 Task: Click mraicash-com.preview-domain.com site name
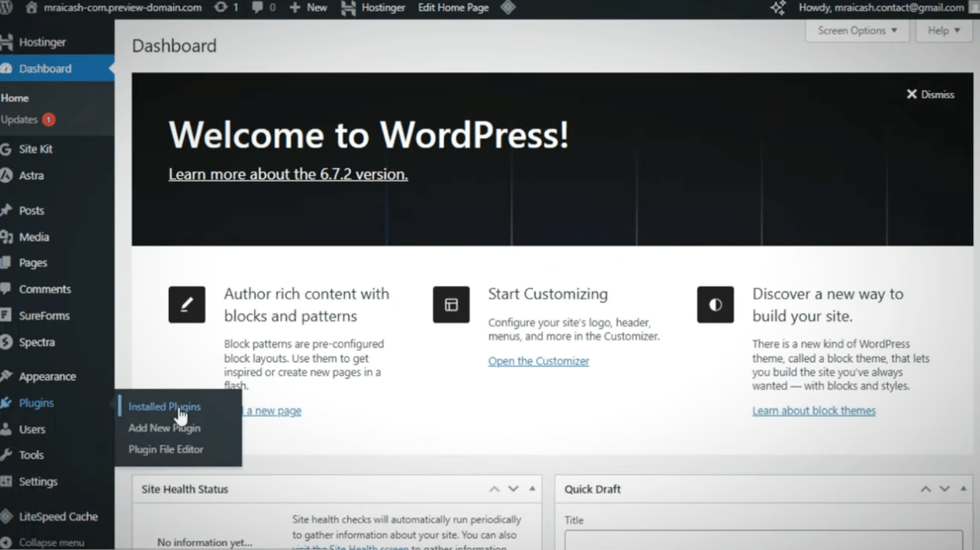[x=122, y=8]
